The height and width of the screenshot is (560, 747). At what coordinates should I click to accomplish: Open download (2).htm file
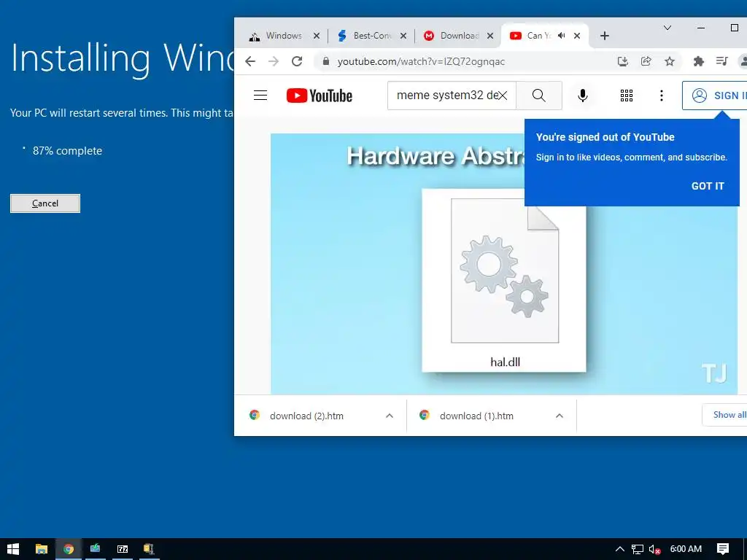pos(307,416)
